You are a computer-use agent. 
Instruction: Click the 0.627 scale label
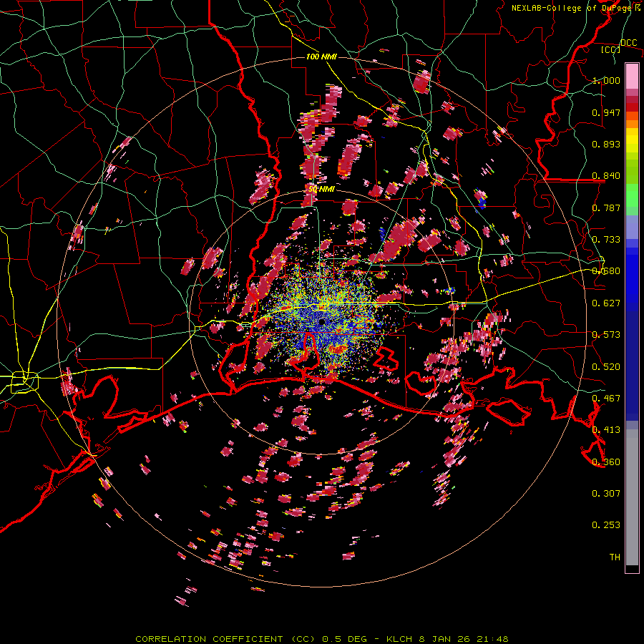[x=606, y=303]
